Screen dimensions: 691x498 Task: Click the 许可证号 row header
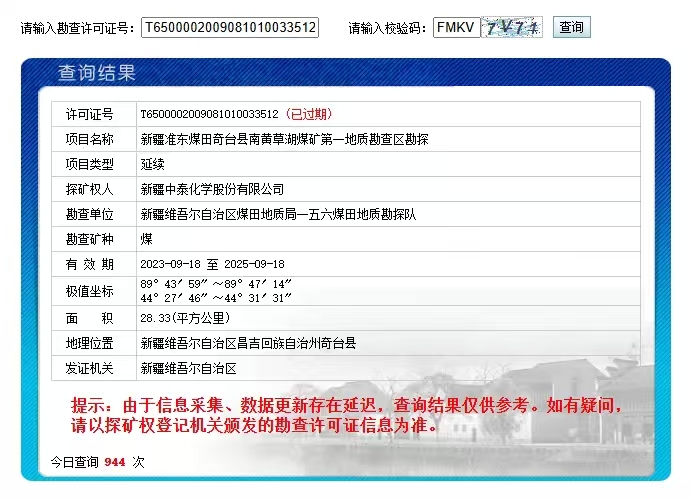[89, 114]
